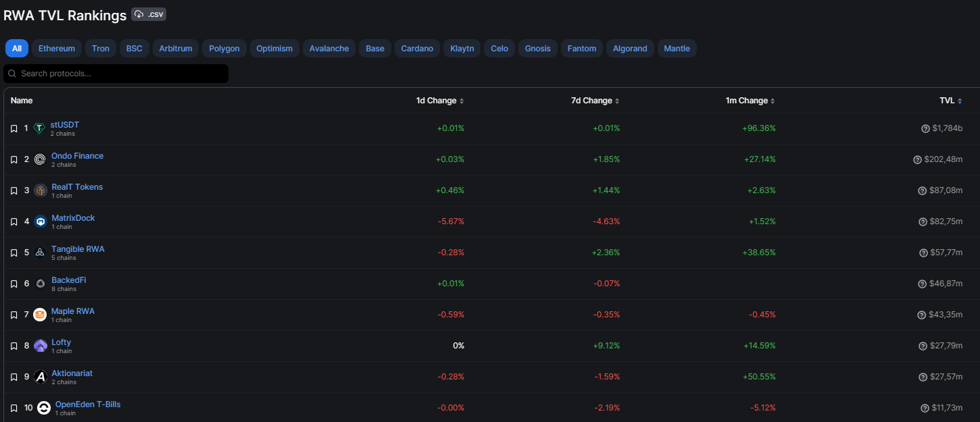The height and width of the screenshot is (422, 980).
Task: Bookmark the Tangible RWA row
Action: (14, 253)
